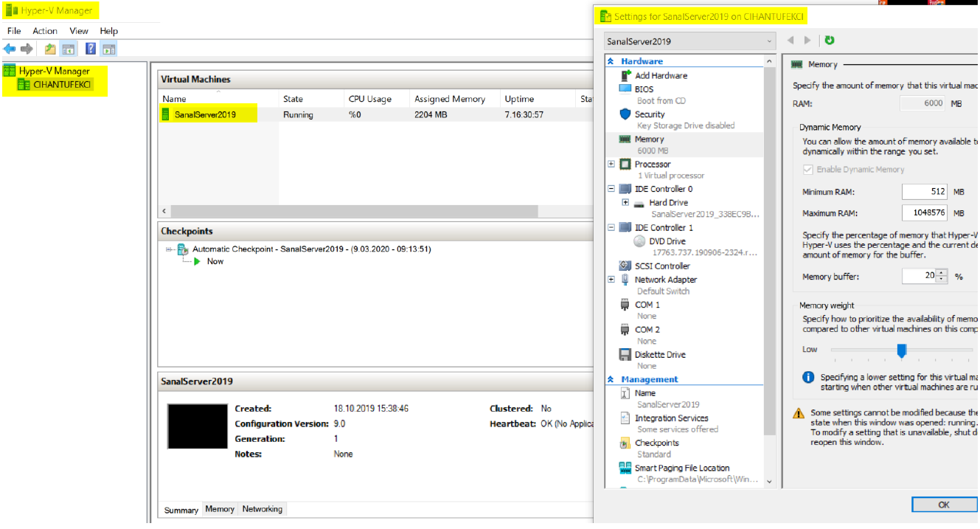Viewport: 980px width, 529px height.
Task: Select the COM 2 port icon
Action: [x=625, y=330]
